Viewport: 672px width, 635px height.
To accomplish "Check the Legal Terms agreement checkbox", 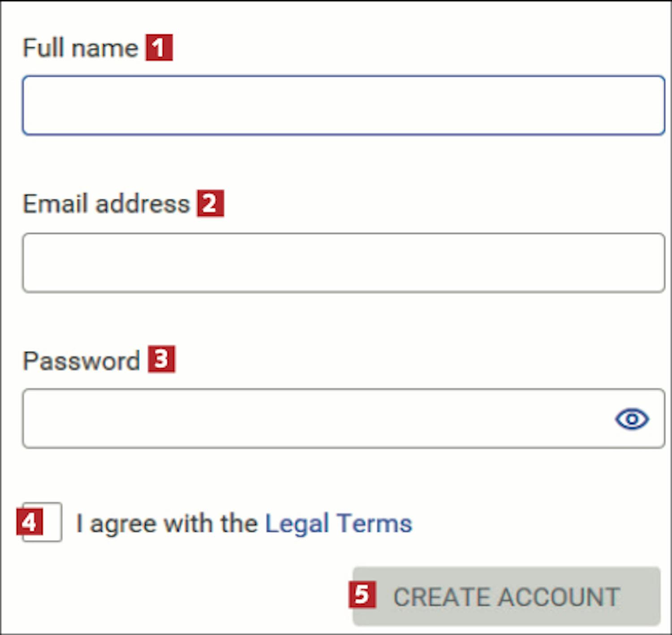I will point(52,522).
